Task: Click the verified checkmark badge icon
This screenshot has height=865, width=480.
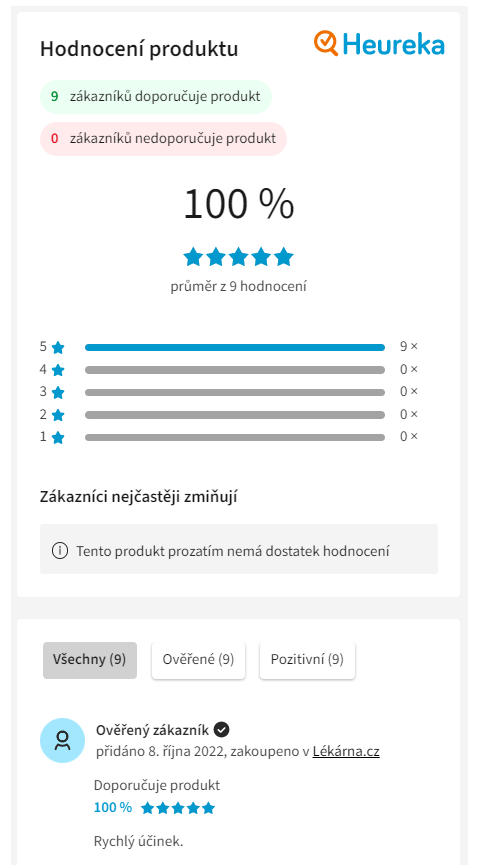Action: click(x=222, y=730)
